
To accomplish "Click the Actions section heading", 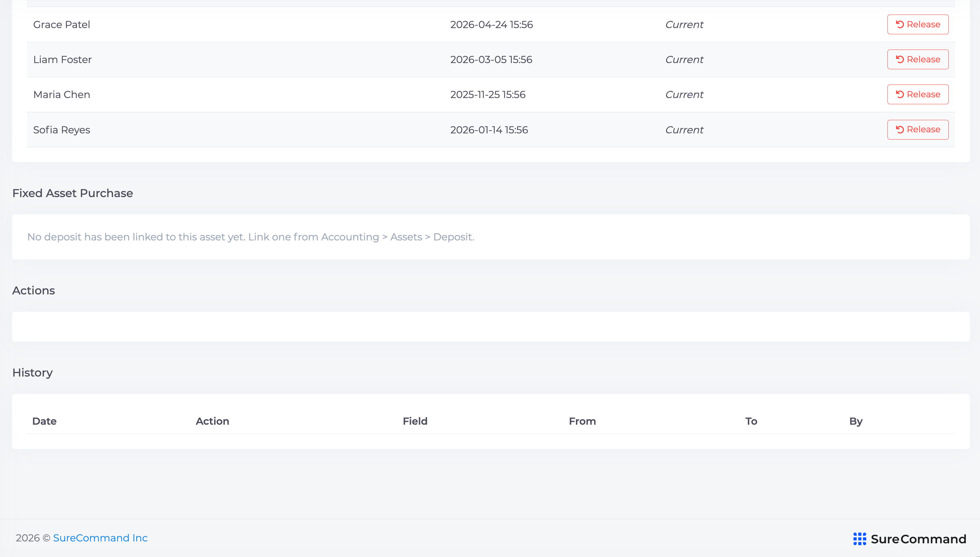I will pos(34,290).
